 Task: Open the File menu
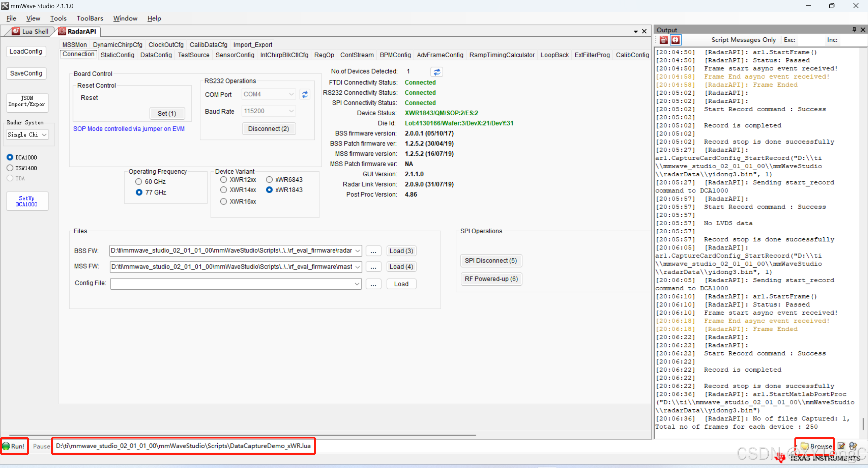pos(11,18)
